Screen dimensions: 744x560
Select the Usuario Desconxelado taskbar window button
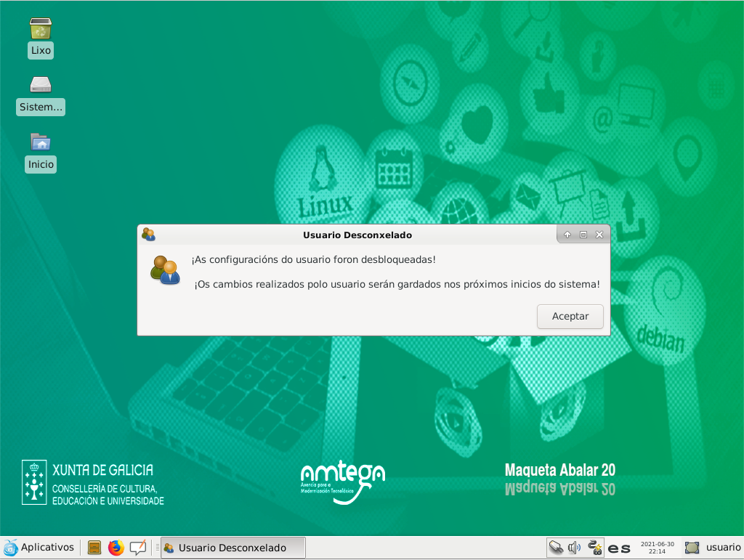pos(232,548)
